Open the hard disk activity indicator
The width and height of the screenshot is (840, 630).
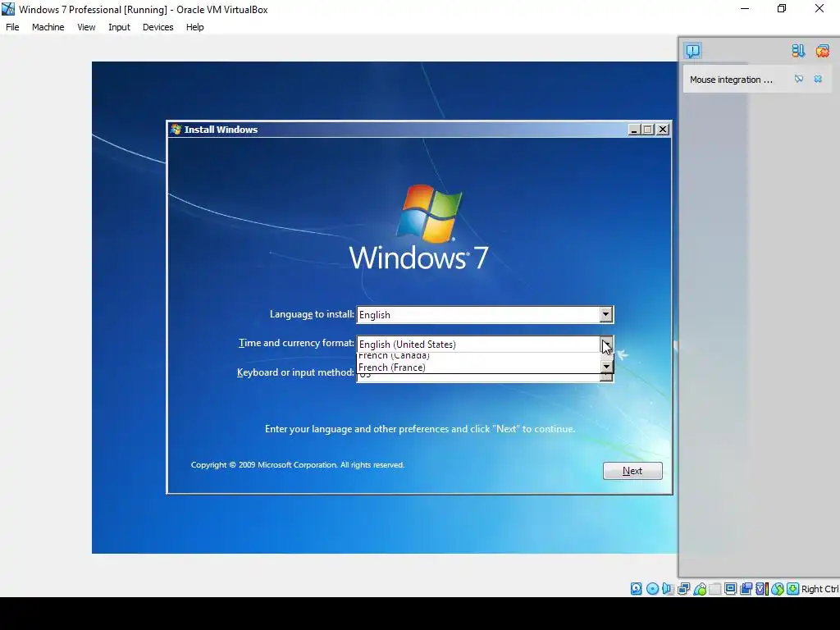(636, 589)
